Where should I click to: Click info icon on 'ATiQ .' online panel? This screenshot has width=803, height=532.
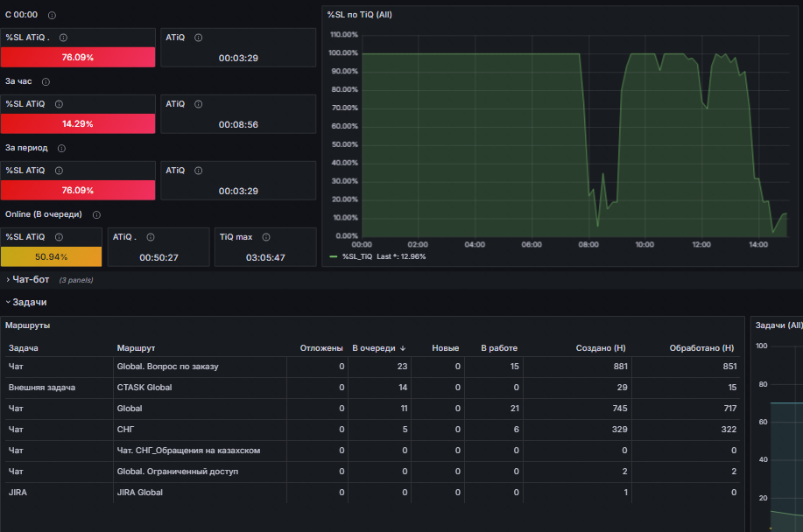click(151, 237)
